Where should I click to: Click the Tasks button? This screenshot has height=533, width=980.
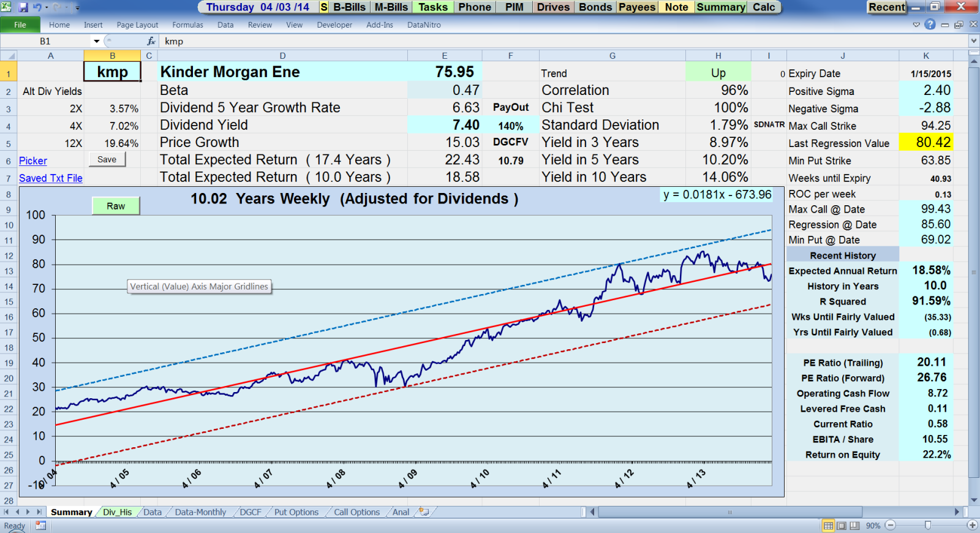432,7
